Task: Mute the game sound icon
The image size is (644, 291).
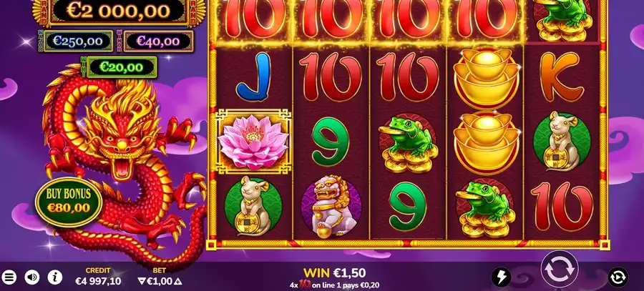Action: [32, 277]
